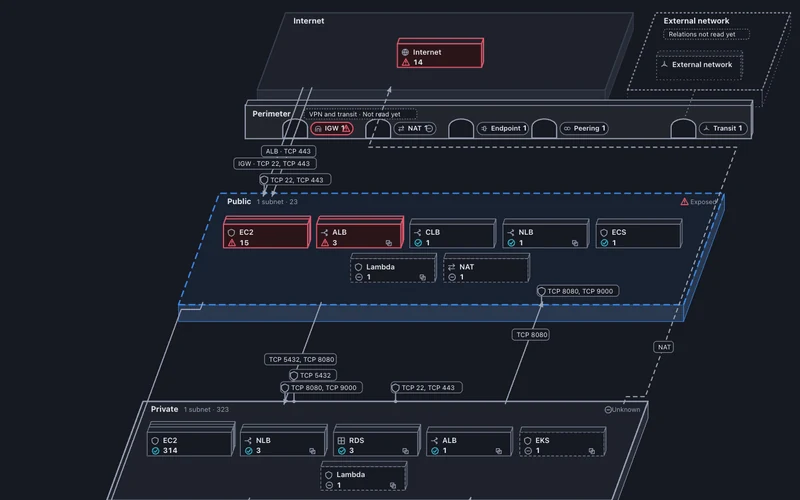Open the EKS node in Private subnet
The width and height of the screenshot is (800, 500).
coord(562,443)
